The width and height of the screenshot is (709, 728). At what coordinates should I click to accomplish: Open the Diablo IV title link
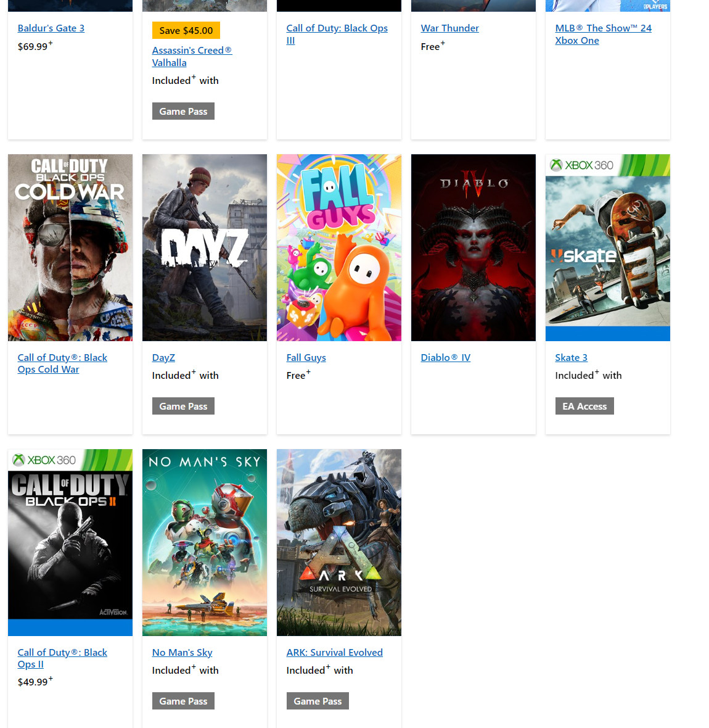446,358
